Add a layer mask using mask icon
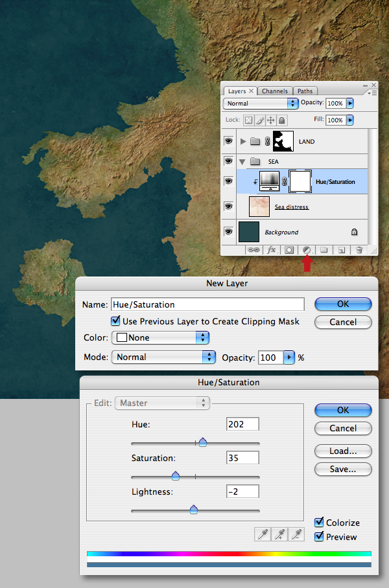The image size is (389, 588). tap(289, 250)
